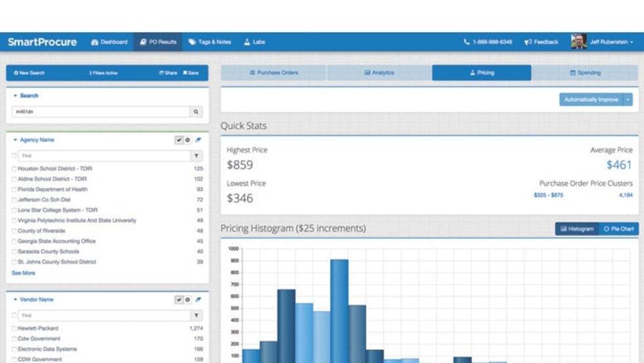Tick the Florida Department of Health checkbox

tap(14, 189)
